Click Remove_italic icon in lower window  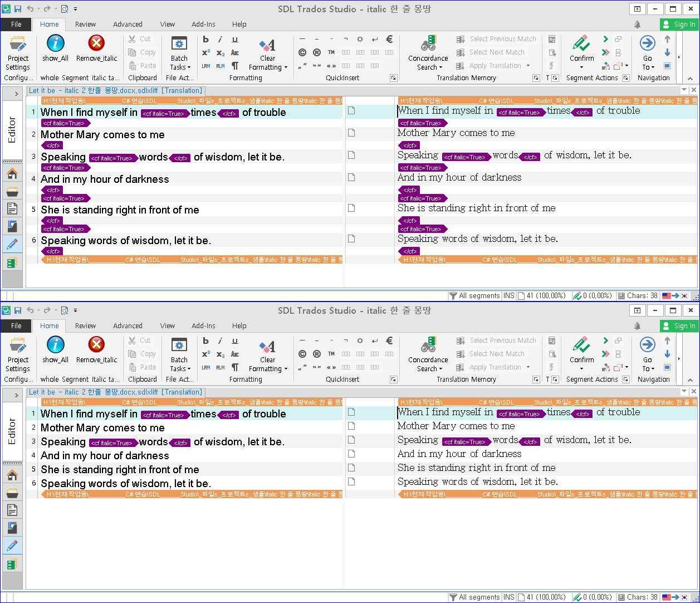(x=96, y=350)
